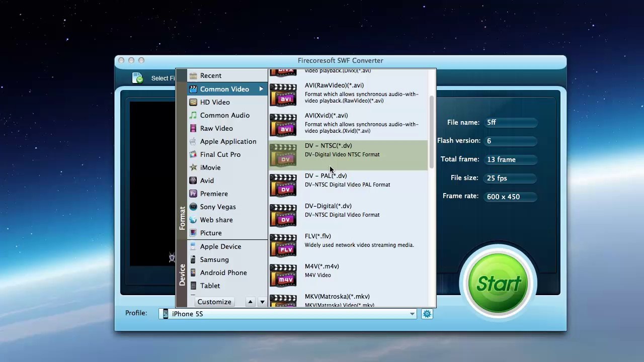The image size is (644, 362).
Task: Click the Total frame value field
Action: pos(512,159)
